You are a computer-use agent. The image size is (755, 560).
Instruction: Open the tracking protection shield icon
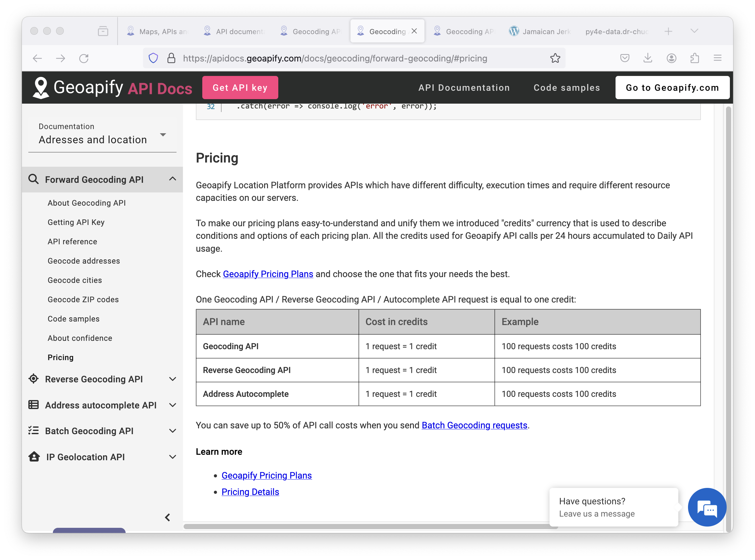click(x=153, y=58)
